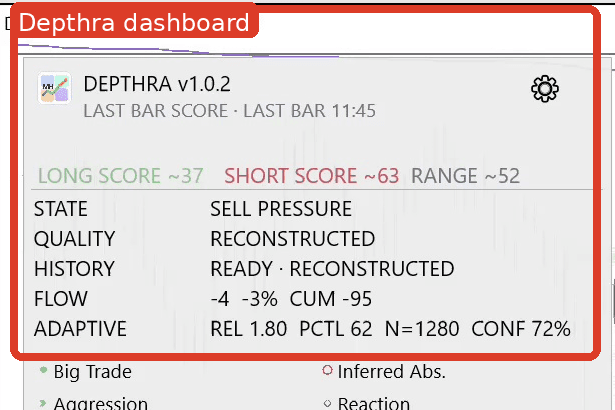The height and width of the screenshot is (410, 615).
Task: Click the SELL PRESSURE state value
Action: click(x=281, y=209)
